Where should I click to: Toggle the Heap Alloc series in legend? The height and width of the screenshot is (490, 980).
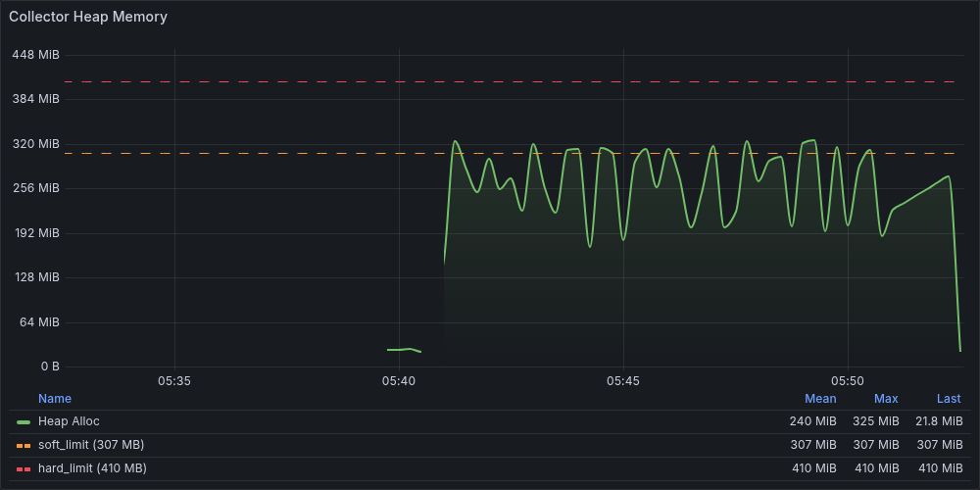(x=69, y=421)
